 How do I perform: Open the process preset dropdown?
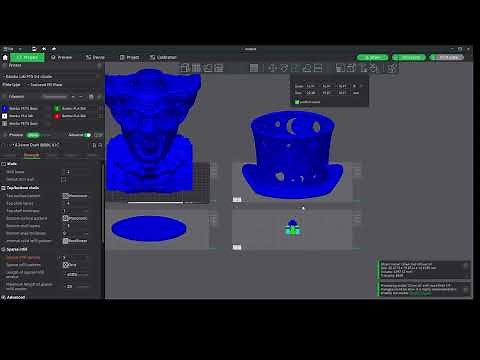point(49,145)
